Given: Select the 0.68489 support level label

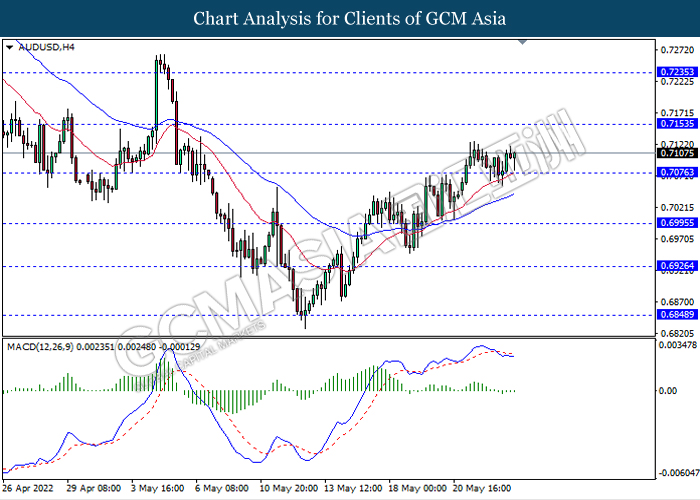Looking at the screenshot, I should tap(677, 315).
